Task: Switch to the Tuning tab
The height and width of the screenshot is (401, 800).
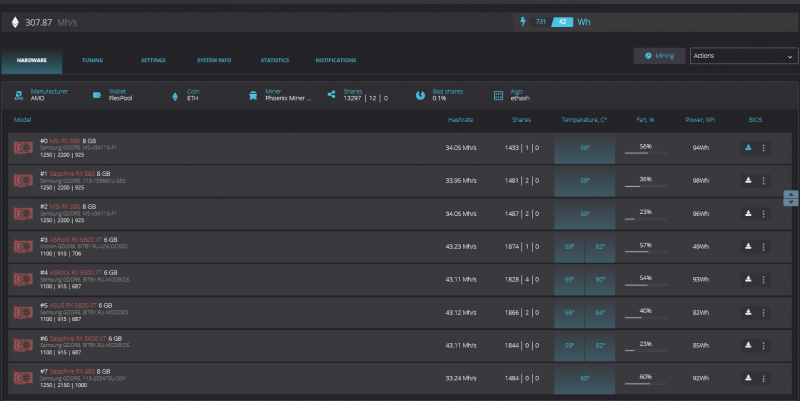Action: [92, 60]
